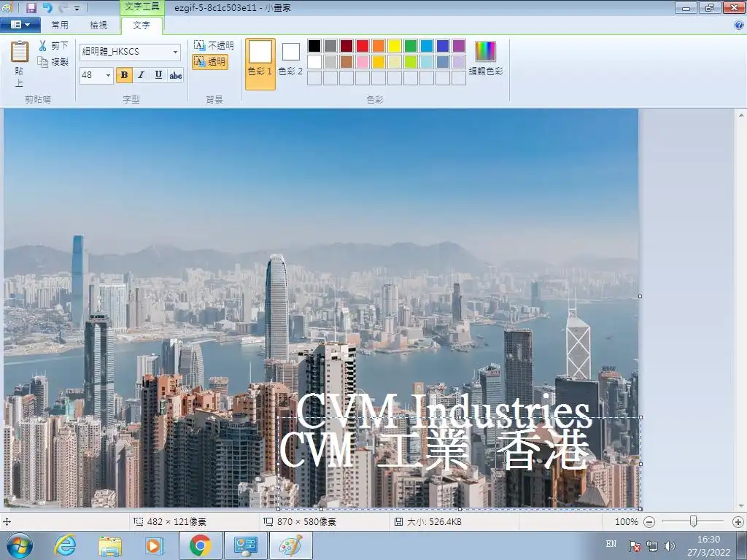
Task: Click the Paste clipboard icon
Action: pyautogui.click(x=20, y=52)
